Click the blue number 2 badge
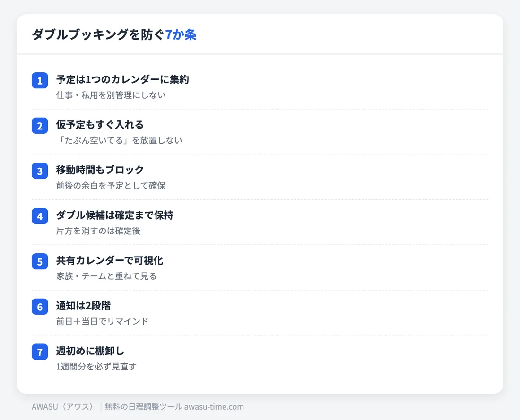The height and width of the screenshot is (420, 520). 40,126
